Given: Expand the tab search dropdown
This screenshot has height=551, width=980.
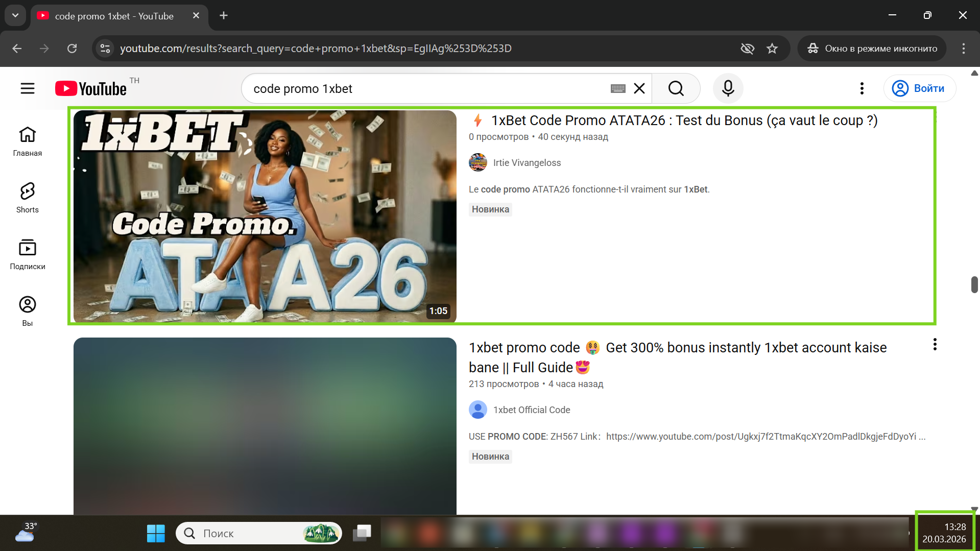Looking at the screenshot, I should [x=15, y=16].
